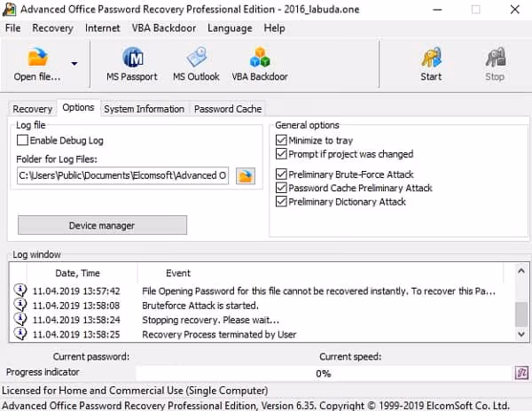The height and width of the screenshot is (411, 532).
Task: Close the Advanced Office Password Recovery window
Action: point(514,10)
